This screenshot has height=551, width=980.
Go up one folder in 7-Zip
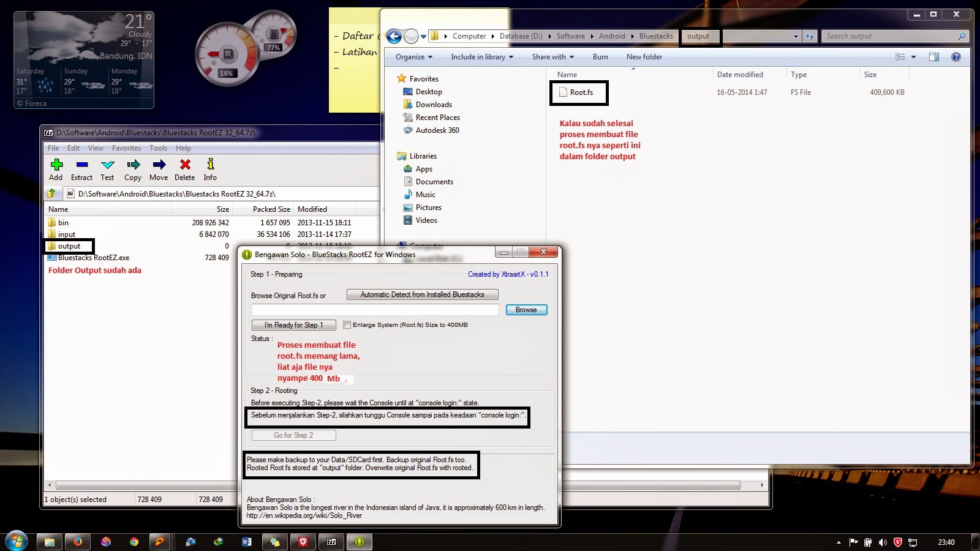click(52, 193)
